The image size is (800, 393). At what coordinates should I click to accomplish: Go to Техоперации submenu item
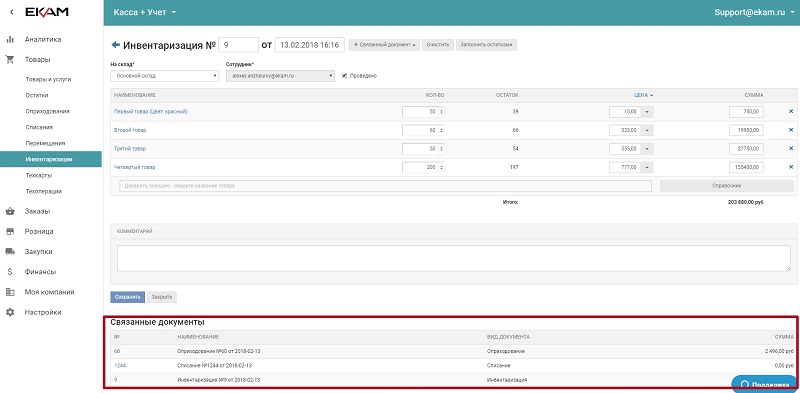click(x=43, y=191)
